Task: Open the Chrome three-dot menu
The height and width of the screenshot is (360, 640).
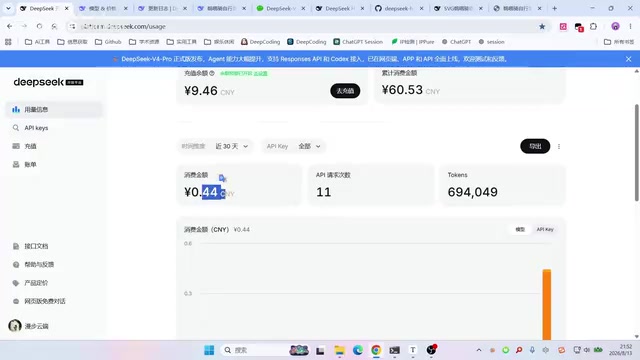Action: [x=630, y=26]
